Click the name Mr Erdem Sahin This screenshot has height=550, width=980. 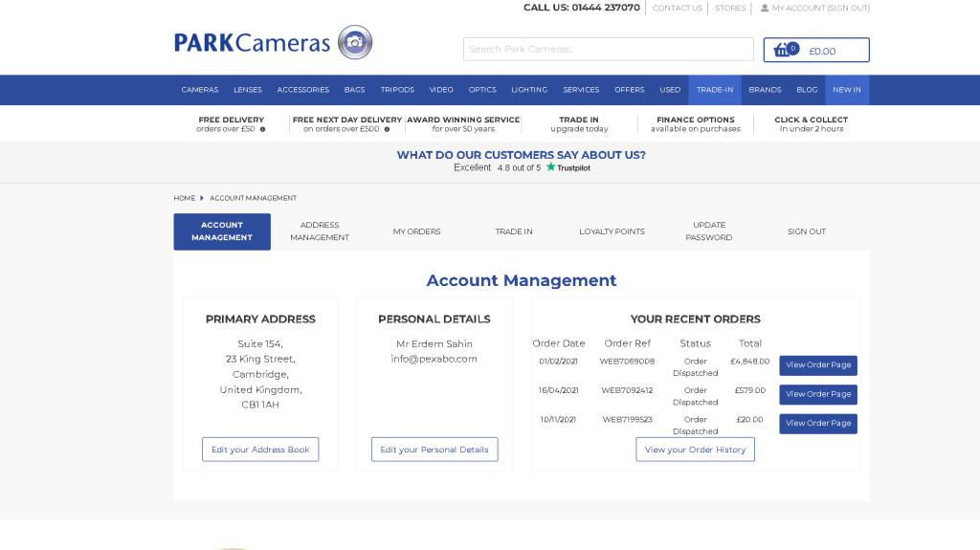click(434, 343)
